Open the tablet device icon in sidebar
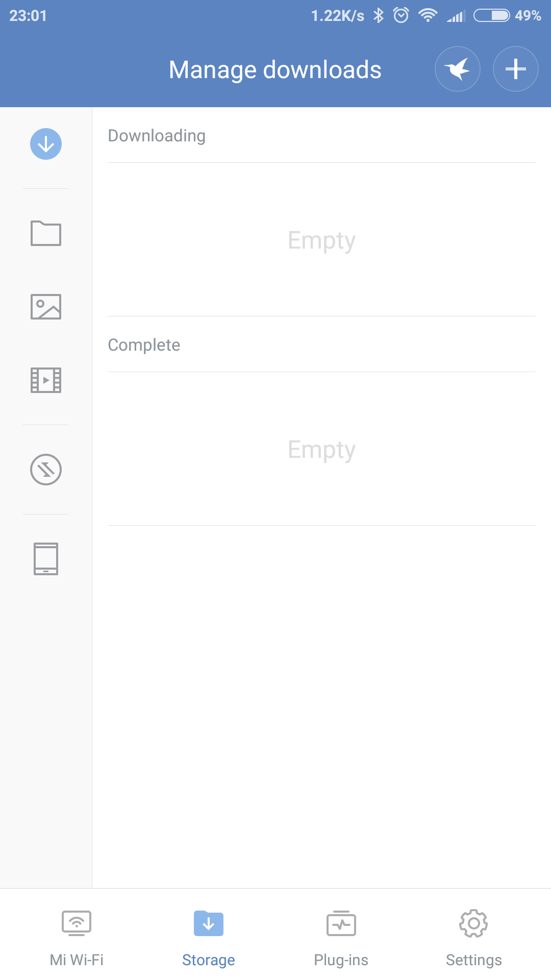This screenshot has height=980, width=551. click(x=46, y=559)
